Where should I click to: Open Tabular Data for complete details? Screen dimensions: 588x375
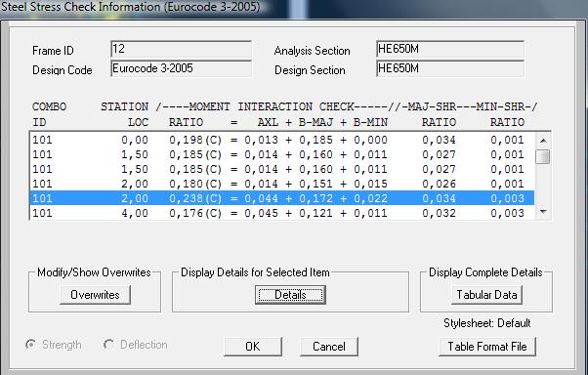(486, 295)
